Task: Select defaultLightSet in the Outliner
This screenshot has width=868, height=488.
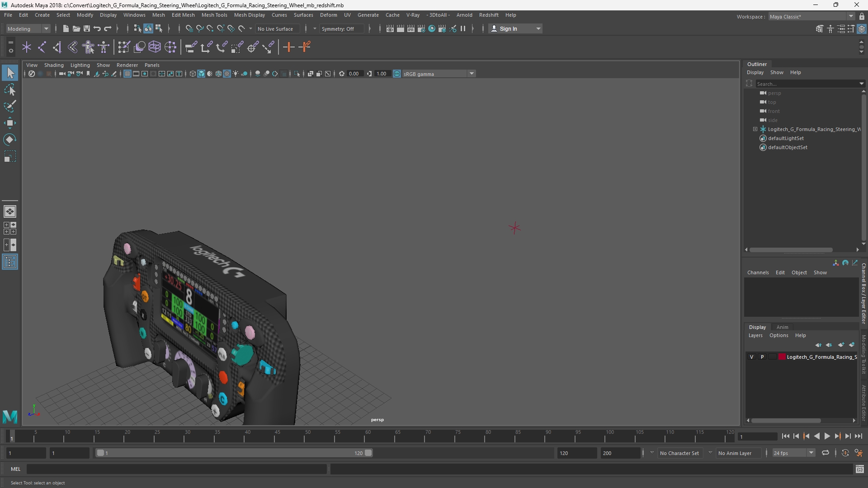Action: tap(786, 138)
